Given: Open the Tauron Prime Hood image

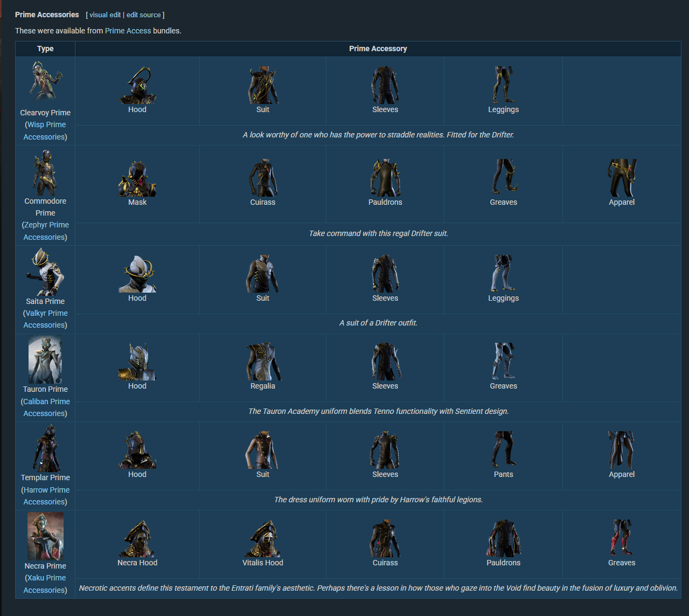Looking at the screenshot, I should 137,362.
